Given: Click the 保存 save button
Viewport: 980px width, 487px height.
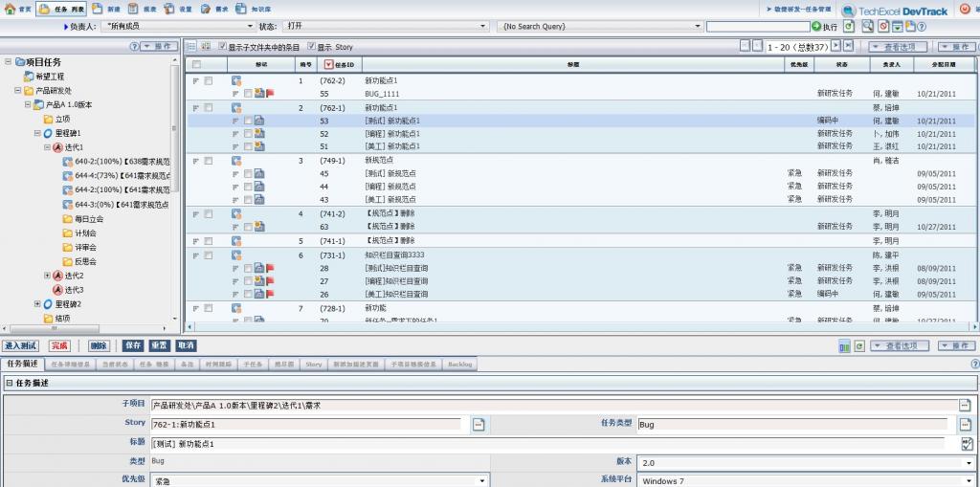Looking at the screenshot, I should pyautogui.click(x=133, y=345).
